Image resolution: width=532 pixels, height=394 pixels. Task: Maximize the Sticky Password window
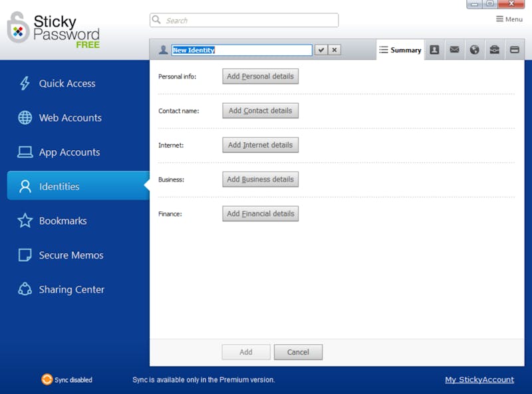pos(490,4)
